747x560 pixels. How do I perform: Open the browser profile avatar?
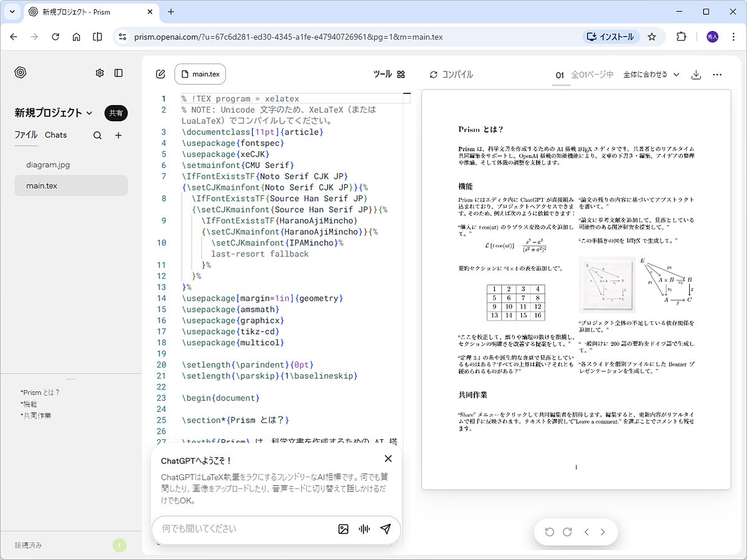click(x=713, y=37)
